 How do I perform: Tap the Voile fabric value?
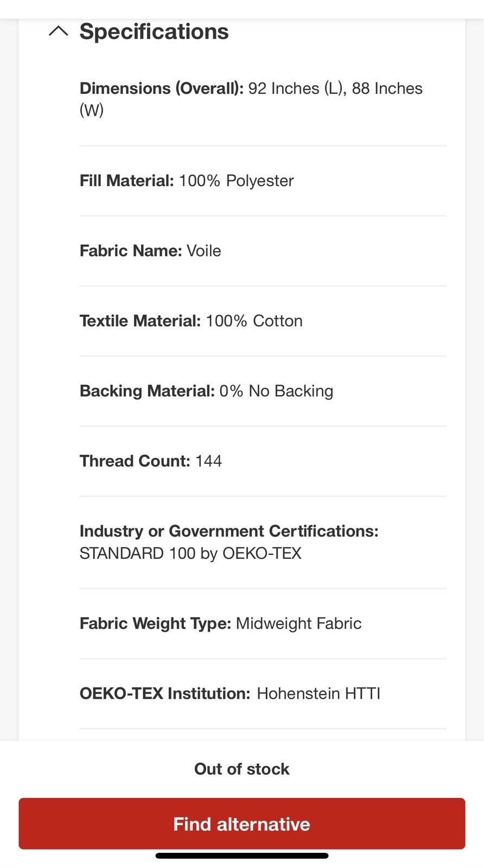point(204,251)
